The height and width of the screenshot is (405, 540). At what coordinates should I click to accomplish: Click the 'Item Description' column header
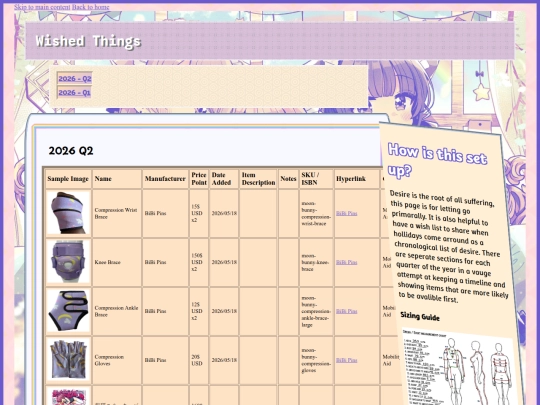[x=258, y=179]
